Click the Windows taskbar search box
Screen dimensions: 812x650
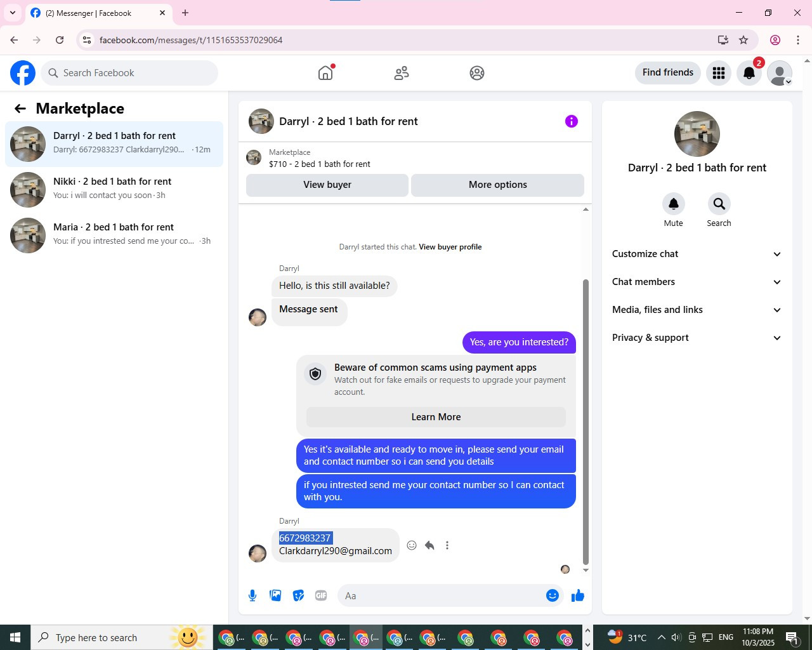click(122, 637)
